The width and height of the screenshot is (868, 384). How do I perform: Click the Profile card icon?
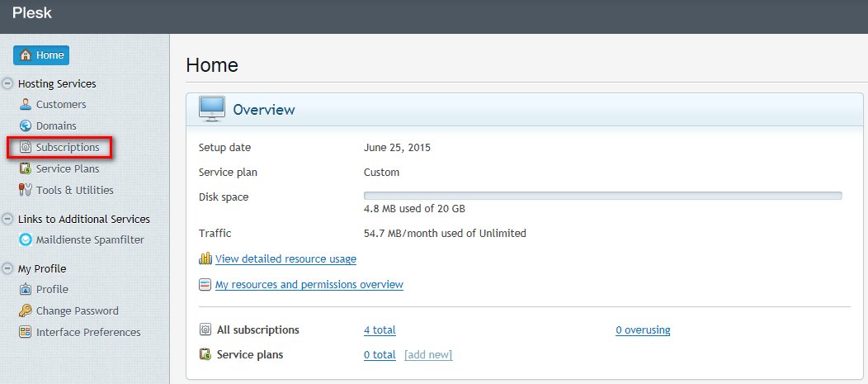(x=26, y=290)
